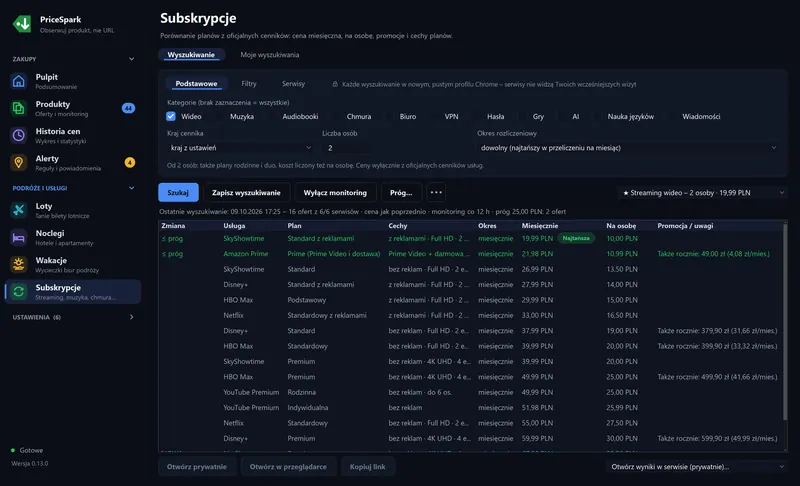Switch to the Wyszukiwanie tab
Image resolution: width=800 pixels, height=486 pixels.
[191, 55]
